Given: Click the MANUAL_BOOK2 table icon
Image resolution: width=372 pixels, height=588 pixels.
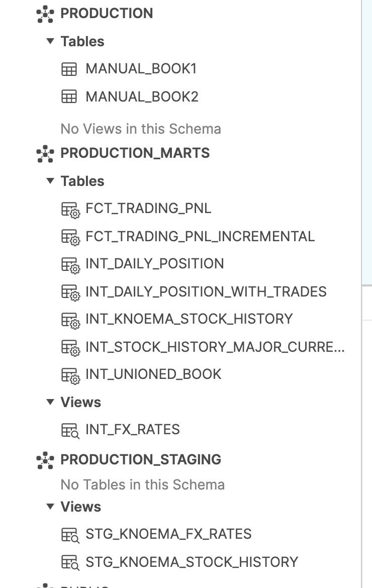Looking at the screenshot, I should (69, 97).
